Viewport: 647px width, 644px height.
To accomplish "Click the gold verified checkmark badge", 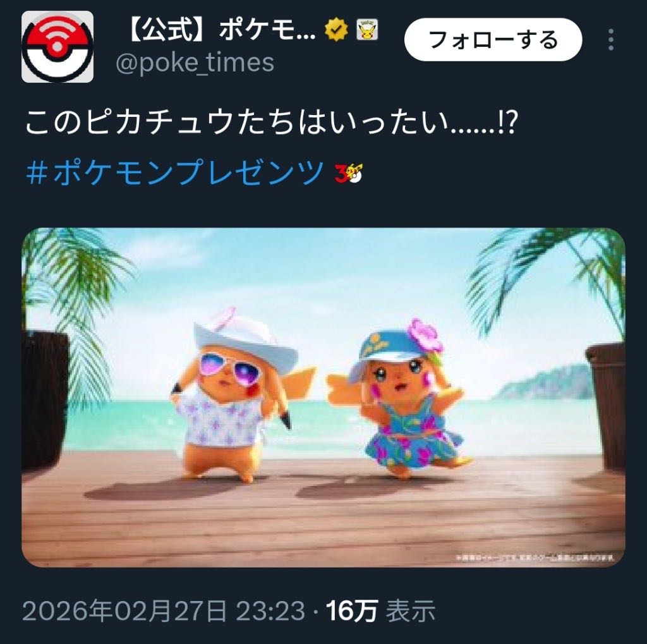I will pyautogui.click(x=336, y=30).
